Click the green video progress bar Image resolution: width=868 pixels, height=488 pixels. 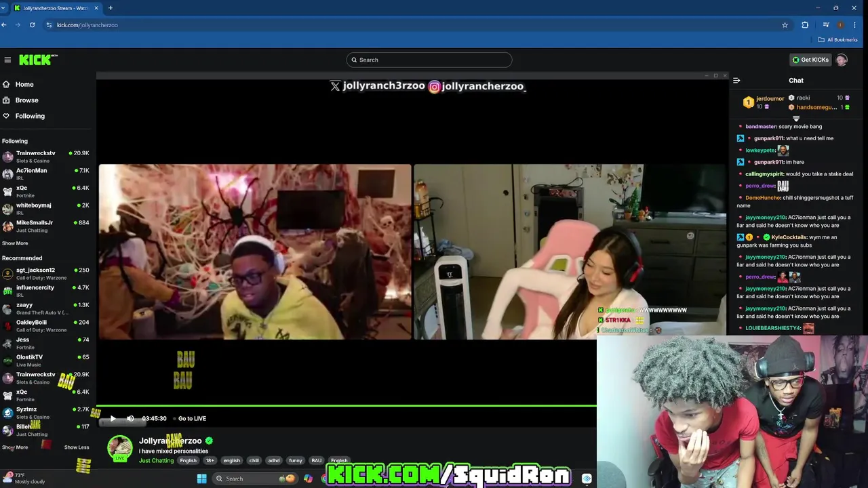click(347, 406)
